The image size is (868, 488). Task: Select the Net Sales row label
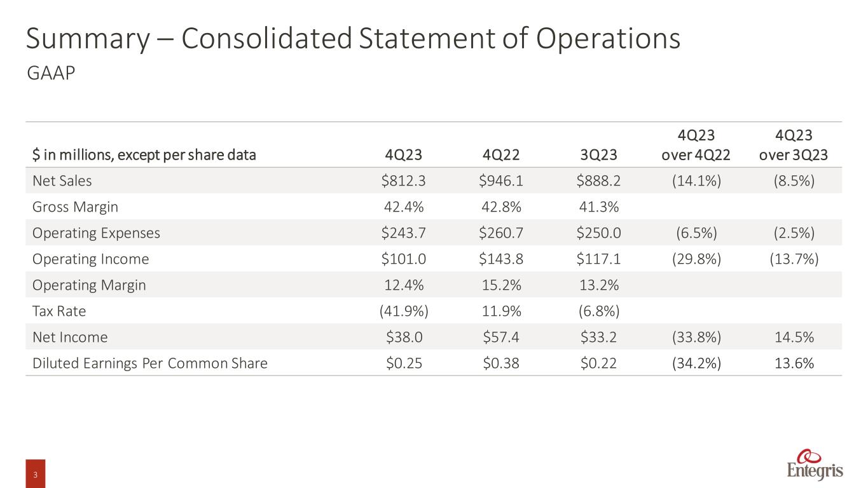tap(62, 180)
